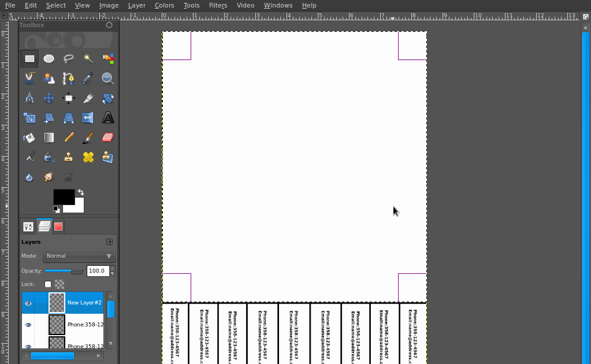The width and height of the screenshot is (591, 364).
Task: Click the white background color swatch
Action: [x=79, y=207]
